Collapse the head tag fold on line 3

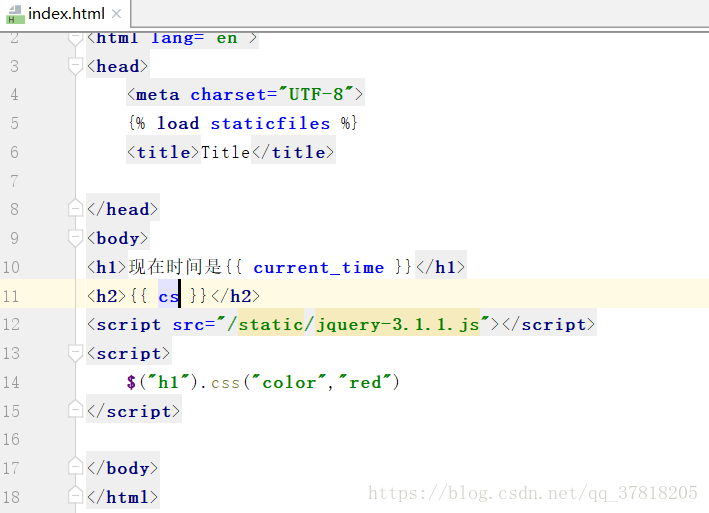pos(75,66)
